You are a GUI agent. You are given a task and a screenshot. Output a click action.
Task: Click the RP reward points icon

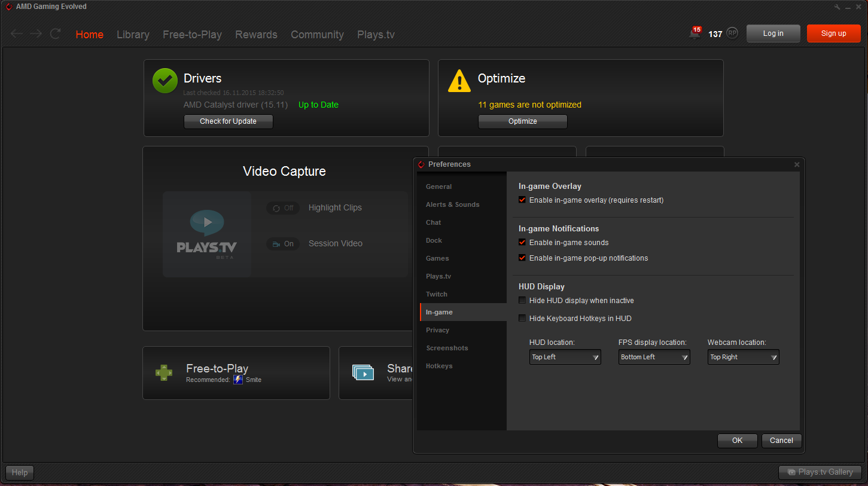[x=732, y=33]
